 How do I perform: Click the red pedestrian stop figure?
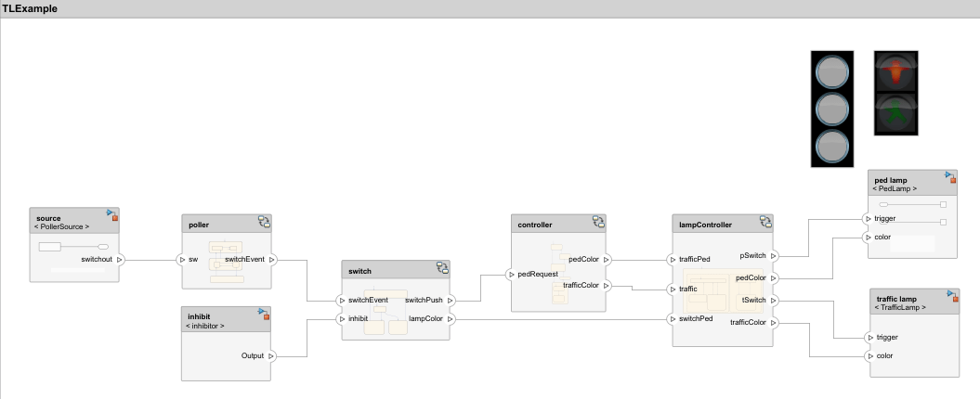pyautogui.click(x=896, y=71)
